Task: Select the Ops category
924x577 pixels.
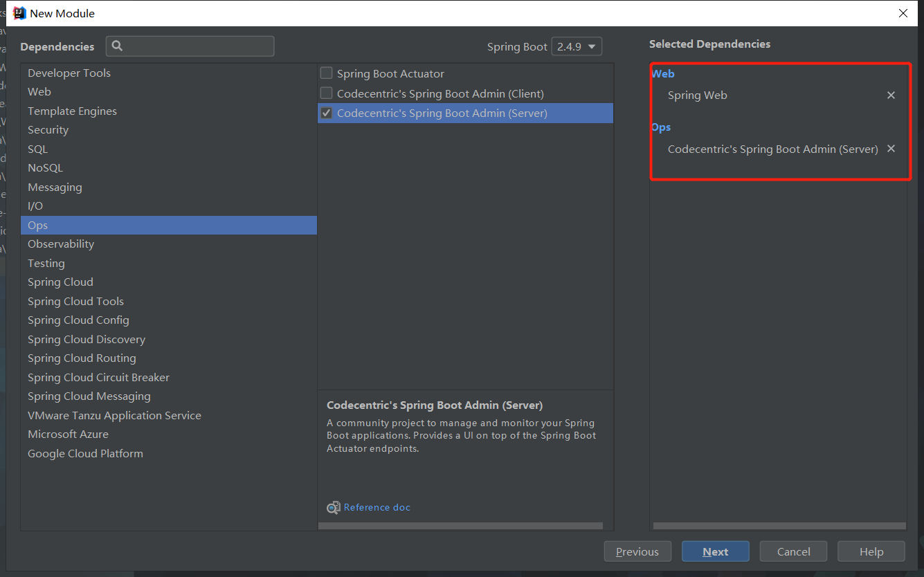Action: point(169,226)
